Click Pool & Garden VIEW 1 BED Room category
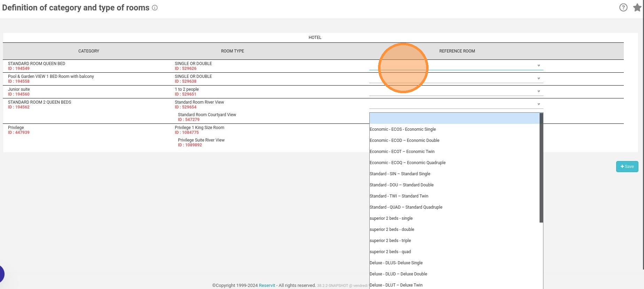The image size is (644, 289). tap(51, 77)
